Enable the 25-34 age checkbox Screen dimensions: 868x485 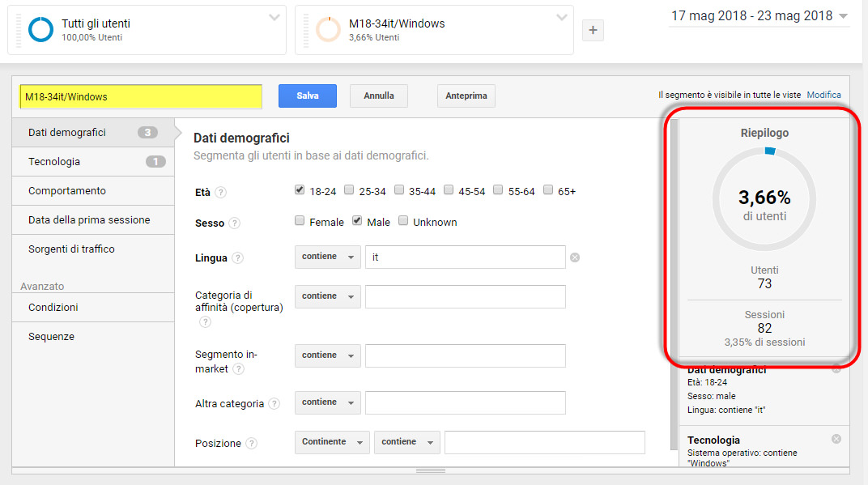(350, 189)
